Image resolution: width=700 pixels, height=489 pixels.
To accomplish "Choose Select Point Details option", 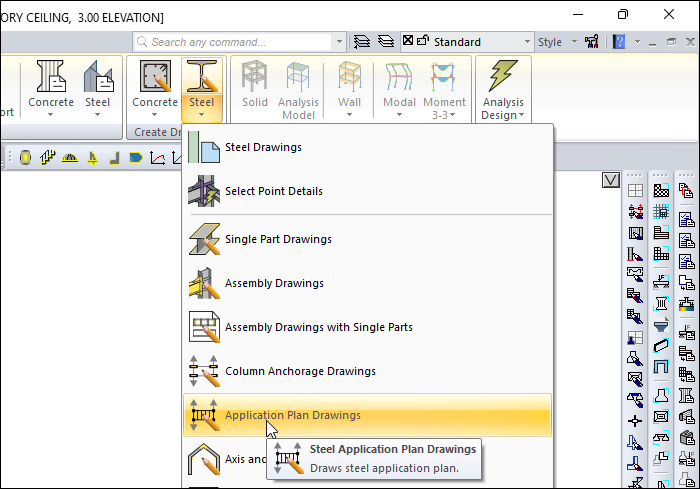I will click(x=273, y=191).
